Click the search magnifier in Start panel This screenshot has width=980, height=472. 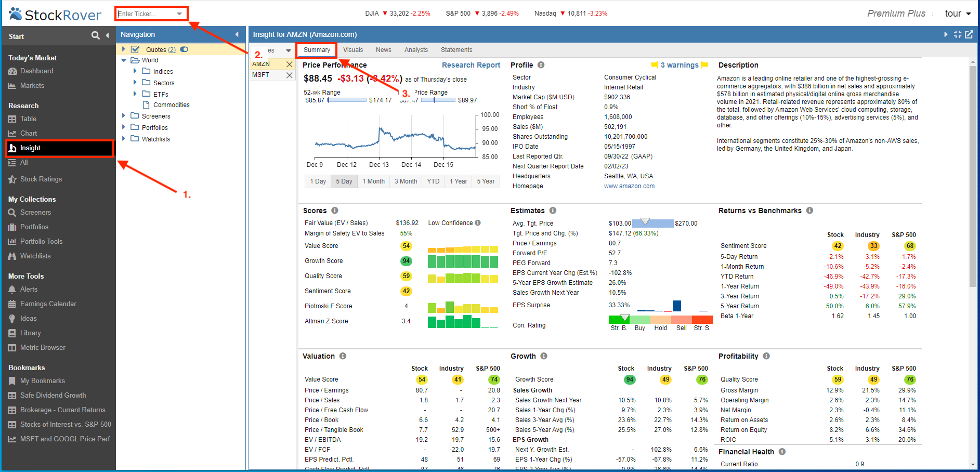click(95, 35)
